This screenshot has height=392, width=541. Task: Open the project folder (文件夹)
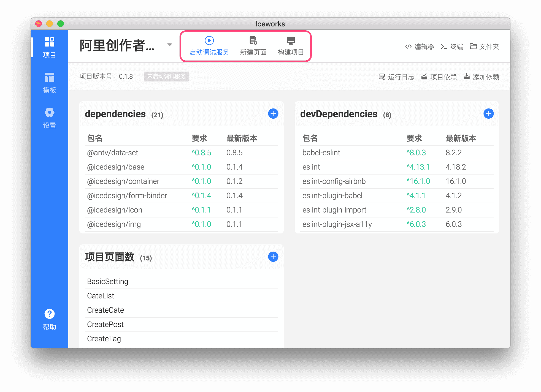tap(484, 47)
